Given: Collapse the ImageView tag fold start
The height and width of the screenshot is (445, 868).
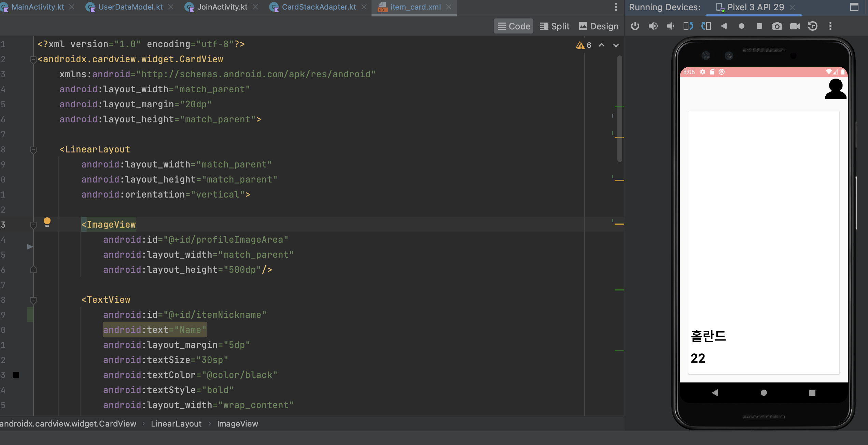Looking at the screenshot, I should 33,225.
